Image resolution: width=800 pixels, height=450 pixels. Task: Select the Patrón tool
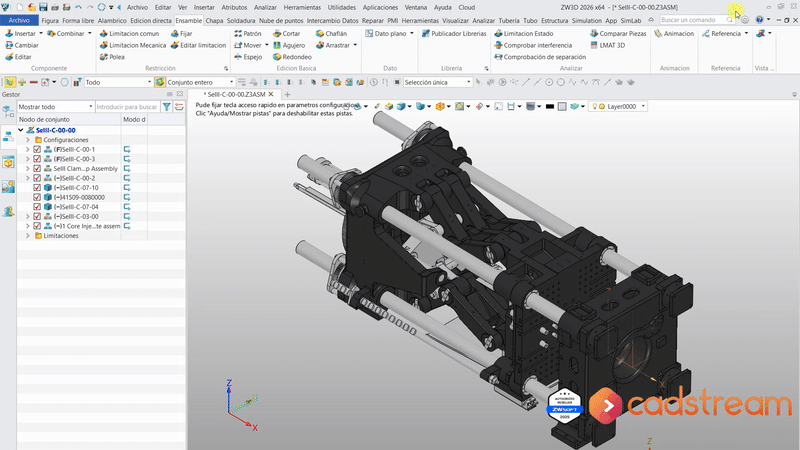coord(247,33)
